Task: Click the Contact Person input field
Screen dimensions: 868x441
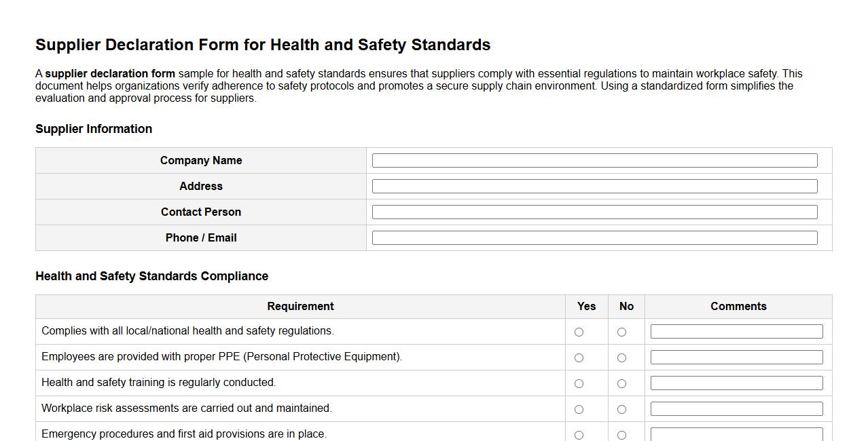Action: tap(594, 212)
